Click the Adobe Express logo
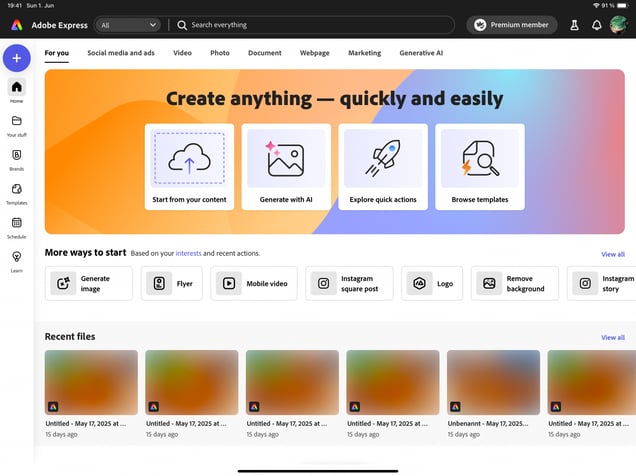 tap(47, 25)
